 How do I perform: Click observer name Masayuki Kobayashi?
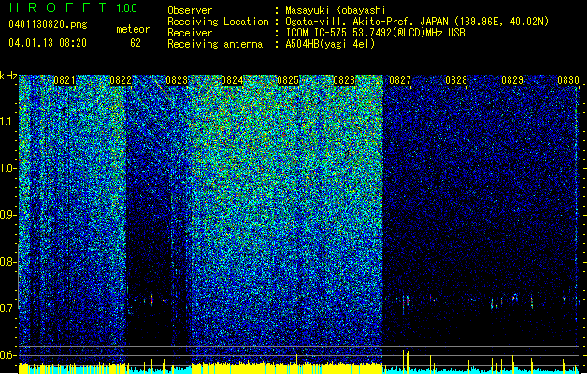[x=336, y=10]
